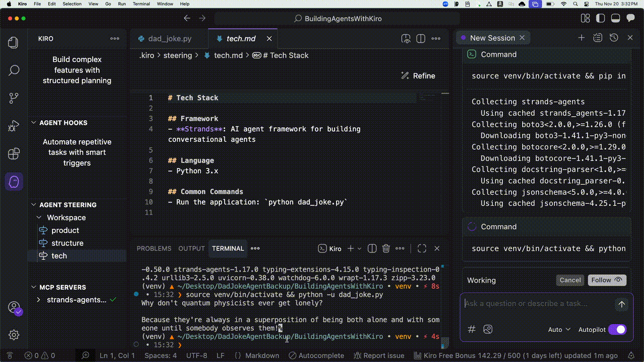Maximize the terminal panel size

422,248
